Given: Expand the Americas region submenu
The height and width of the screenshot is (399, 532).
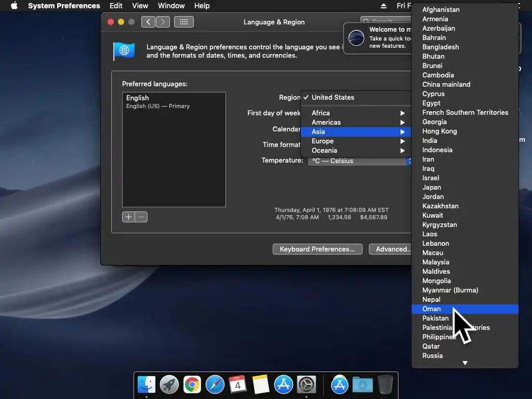Looking at the screenshot, I should point(355,123).
